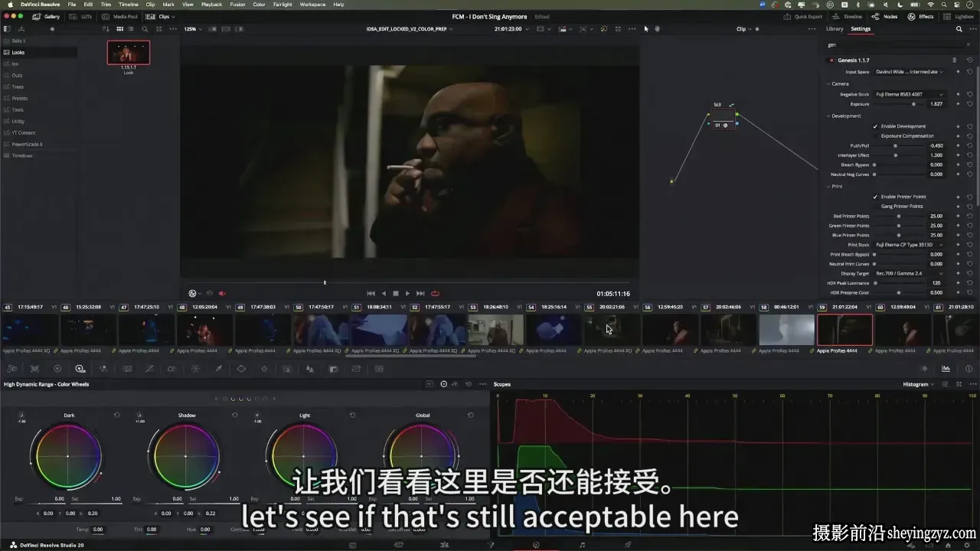Reset the Exposure parameter
The image size is (980, 551).
coord(969,103)
